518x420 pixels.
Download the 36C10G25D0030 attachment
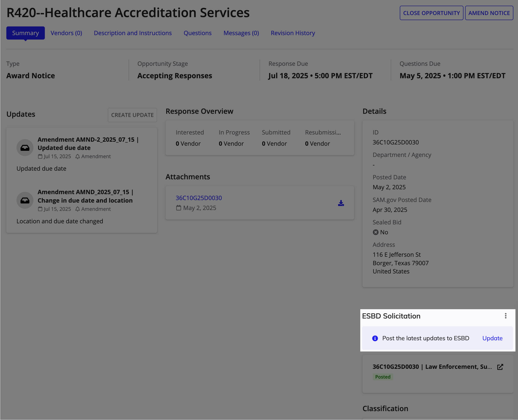pos(341,203)
